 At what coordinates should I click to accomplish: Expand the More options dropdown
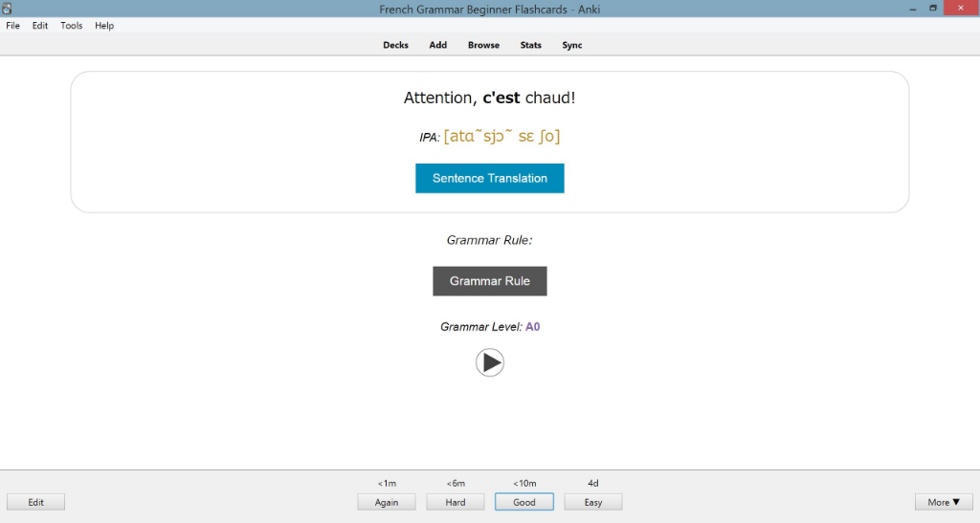coord(944,502)
